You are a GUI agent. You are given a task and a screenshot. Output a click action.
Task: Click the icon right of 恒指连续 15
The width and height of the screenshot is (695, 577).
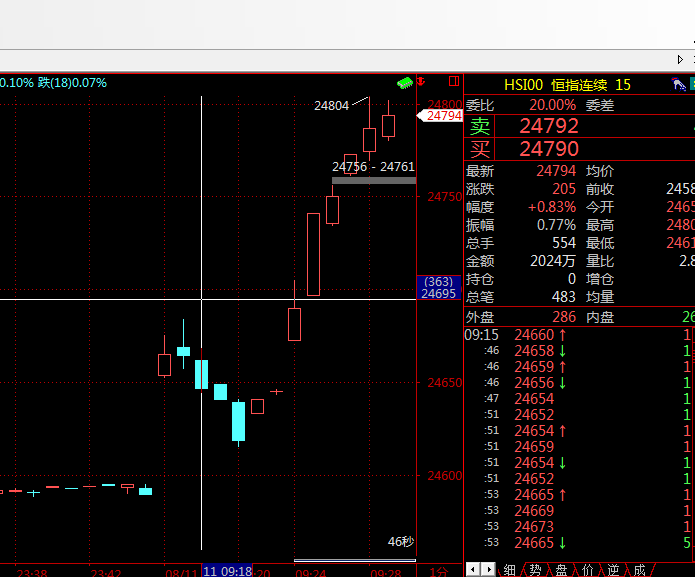tap(678, 85)
